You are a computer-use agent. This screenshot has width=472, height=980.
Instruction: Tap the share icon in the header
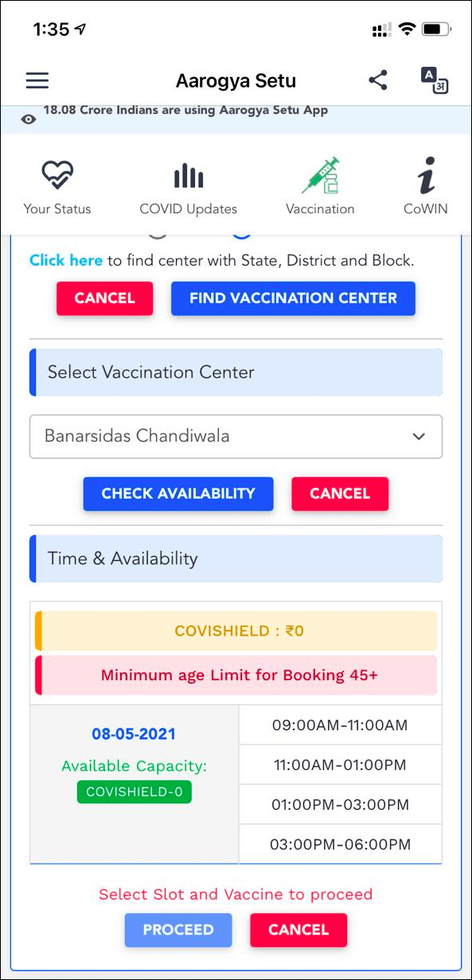coord(378,80)
